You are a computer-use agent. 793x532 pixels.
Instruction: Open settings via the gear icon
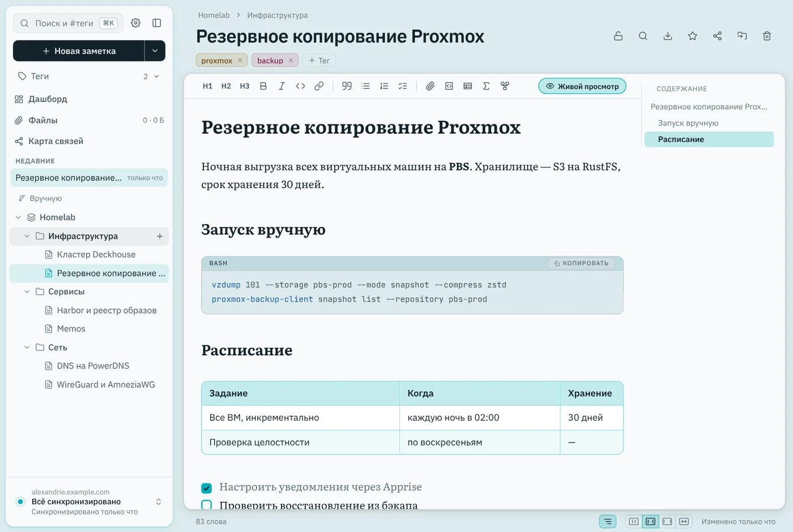(135, 23)
